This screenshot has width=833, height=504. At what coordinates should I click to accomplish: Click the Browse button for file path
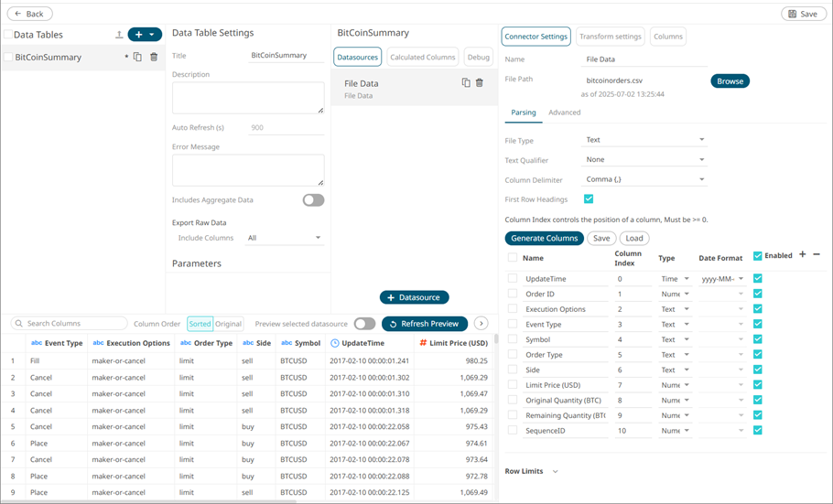pos(730,81)
